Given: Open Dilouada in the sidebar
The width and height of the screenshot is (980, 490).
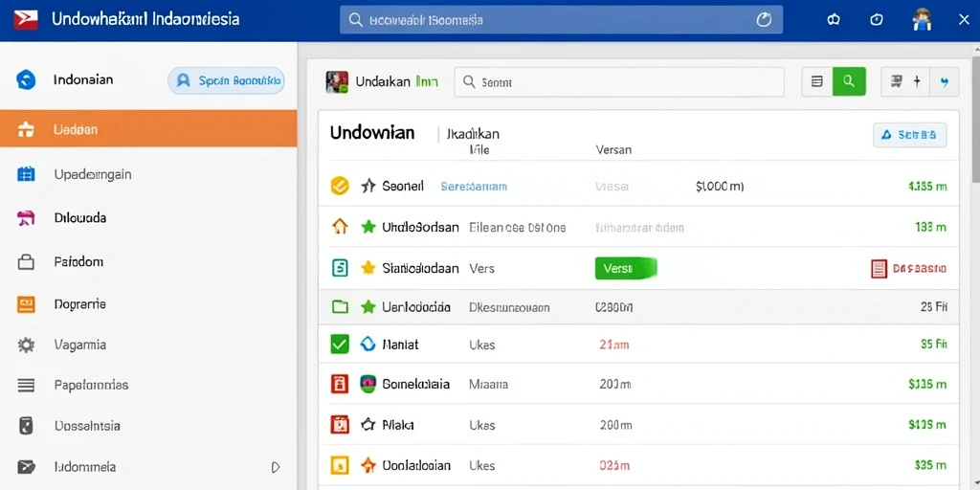Looking at the screenshot, I should pos(80,218).
